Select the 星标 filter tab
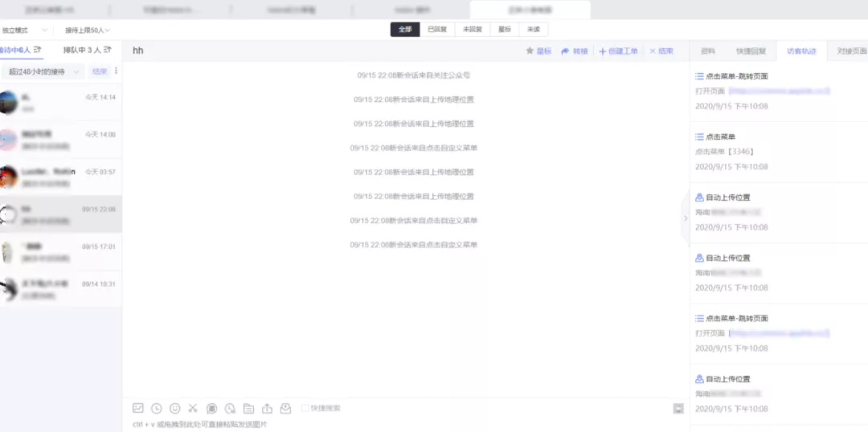868x432 pixels. (504, 30)
